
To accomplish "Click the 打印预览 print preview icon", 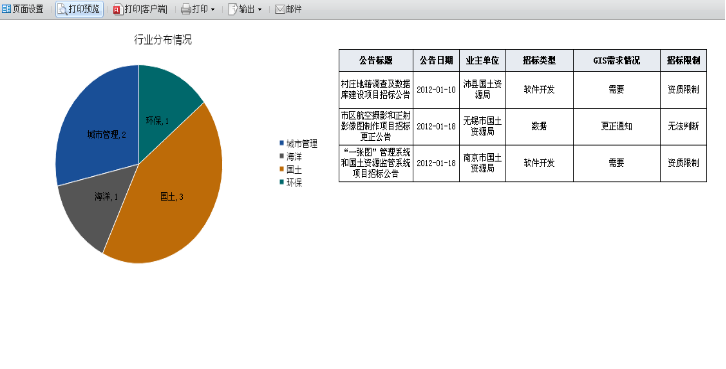I will (x=62, y=9).
